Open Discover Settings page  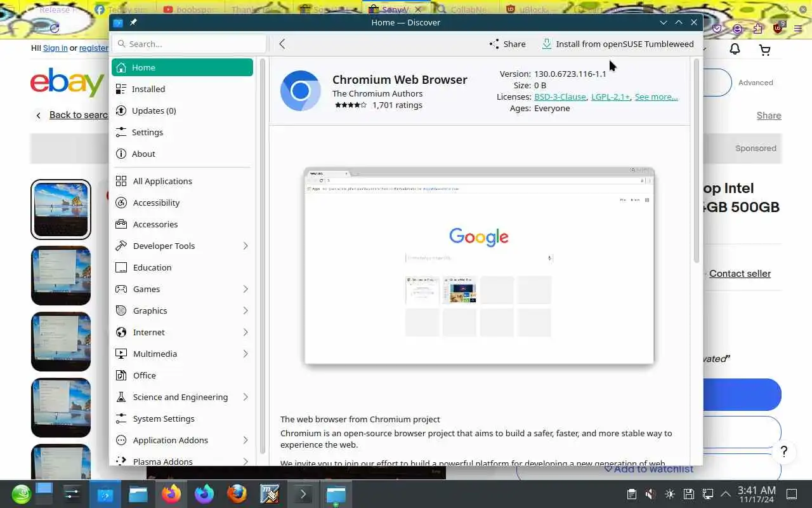click(x=182, y=132)
